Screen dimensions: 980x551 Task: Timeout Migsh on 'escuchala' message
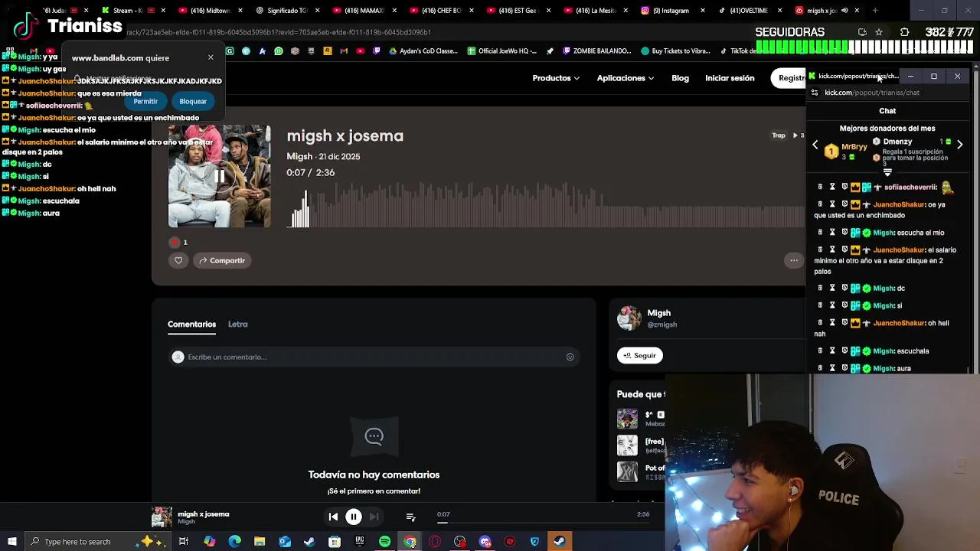click(x=832, y=351)
